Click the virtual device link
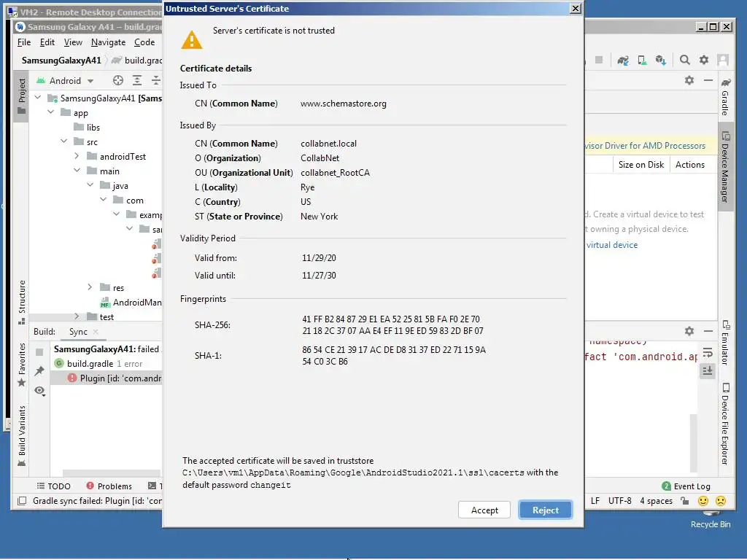747x560 pixels. point(612,245)
